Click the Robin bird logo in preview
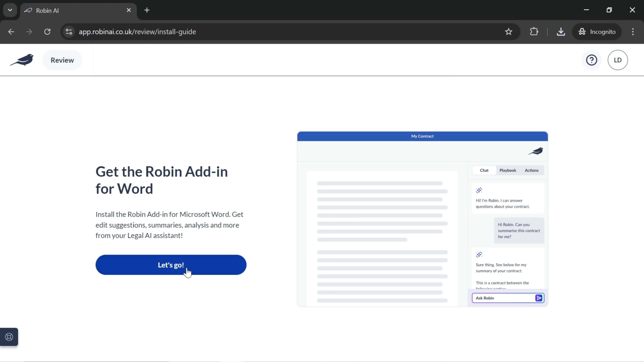Screen dimensions: 644x362 pos(535,151)
